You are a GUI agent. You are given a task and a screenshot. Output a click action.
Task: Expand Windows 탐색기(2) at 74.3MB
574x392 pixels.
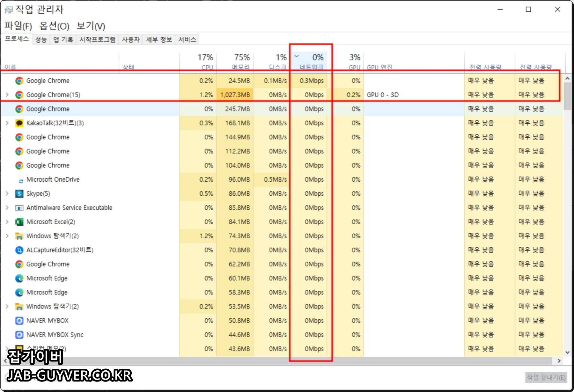pos(7,236)
